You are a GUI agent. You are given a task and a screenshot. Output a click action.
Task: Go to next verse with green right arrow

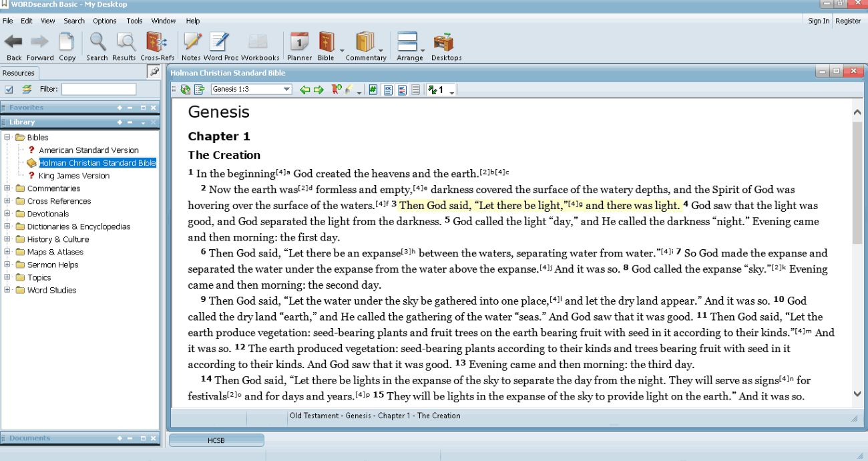coord(318,90)
